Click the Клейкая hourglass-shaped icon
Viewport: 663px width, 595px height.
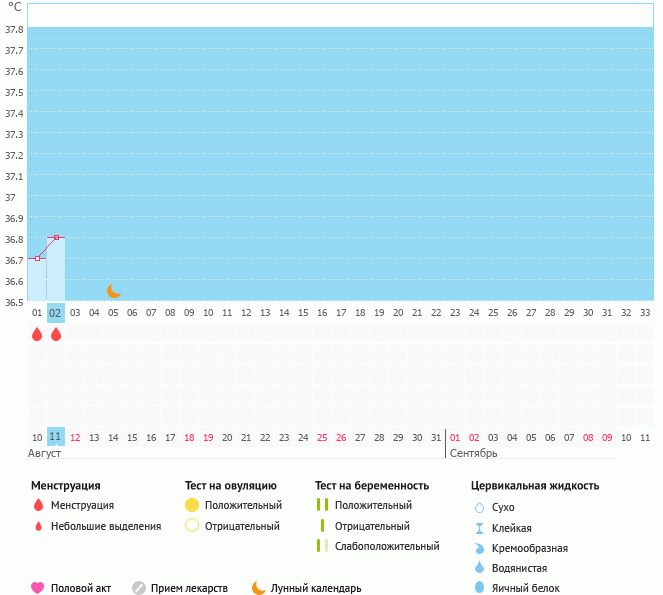tap(479, 528)
